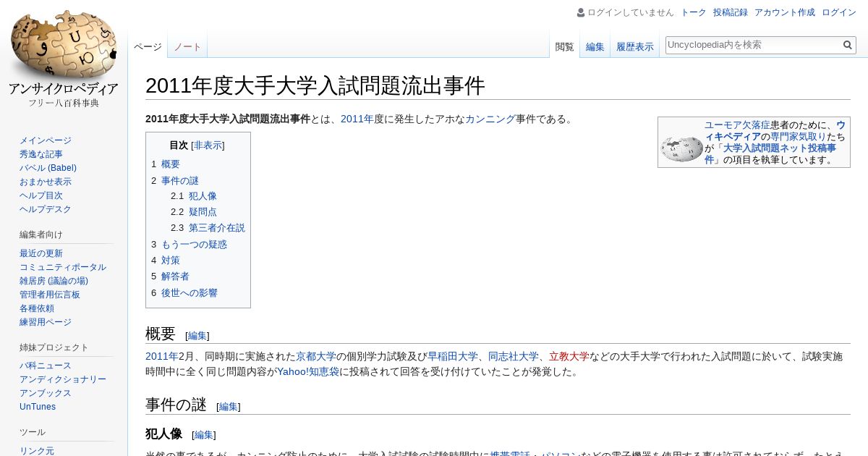
Task: Open the トーク link
Action: pos(694,12)
